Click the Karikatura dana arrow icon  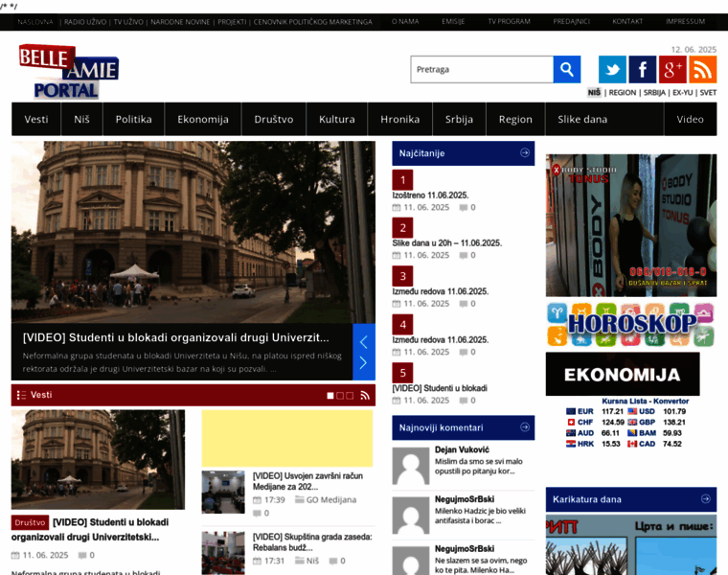(705, 499)
